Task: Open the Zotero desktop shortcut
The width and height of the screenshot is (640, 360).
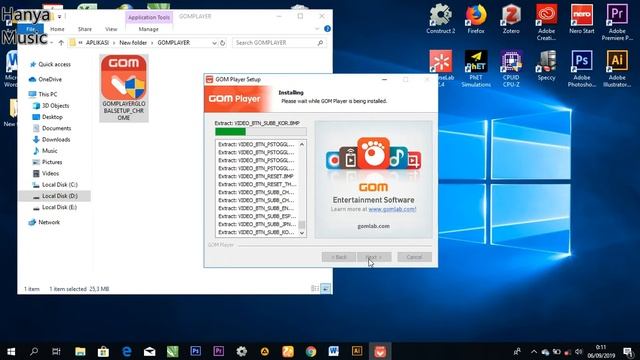Action: pyautogui.click(x=511, y=19)
